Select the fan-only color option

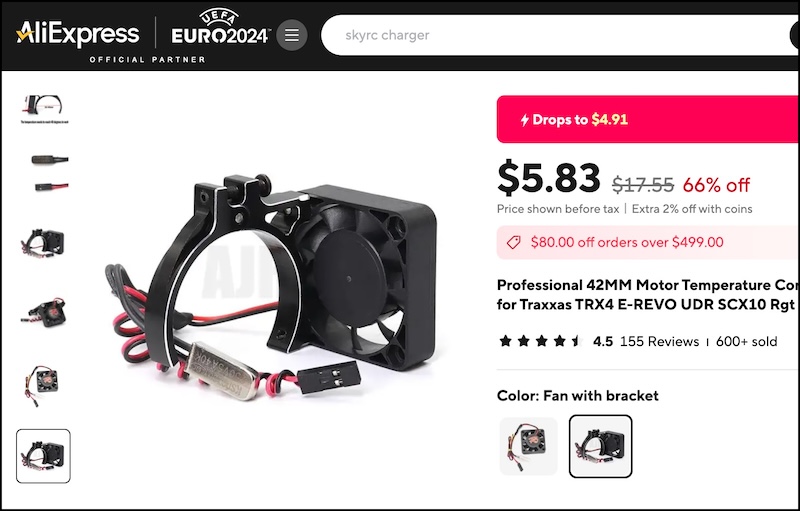(529, 446)
